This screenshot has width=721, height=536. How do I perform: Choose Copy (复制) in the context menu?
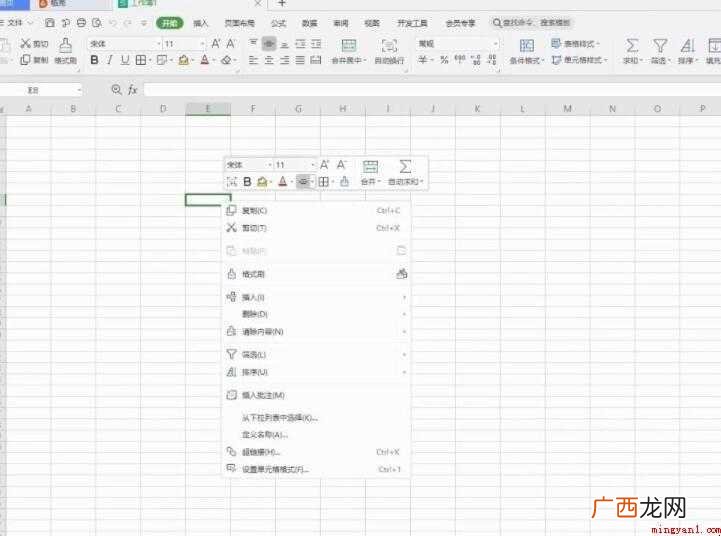[x=316, y=211]
